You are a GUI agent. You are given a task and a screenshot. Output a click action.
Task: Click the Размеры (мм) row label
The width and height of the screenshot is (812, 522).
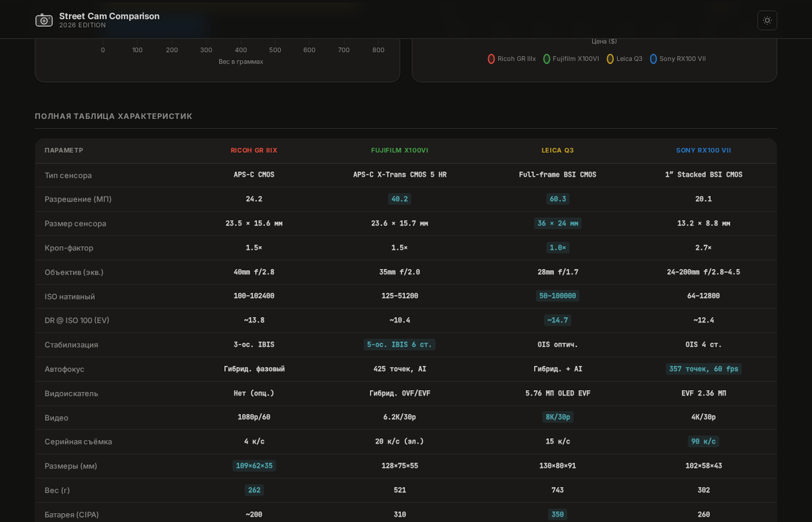pos(71,466)
